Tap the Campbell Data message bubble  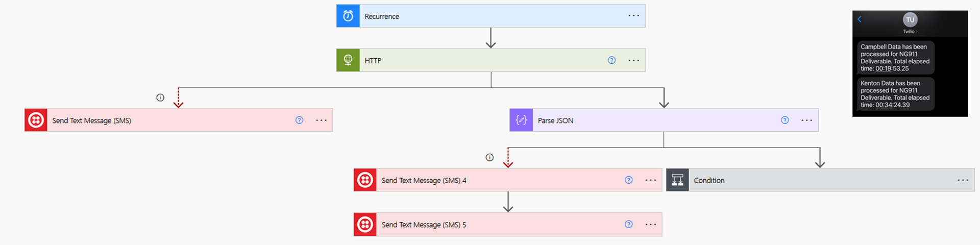click(x=895, y=57)
